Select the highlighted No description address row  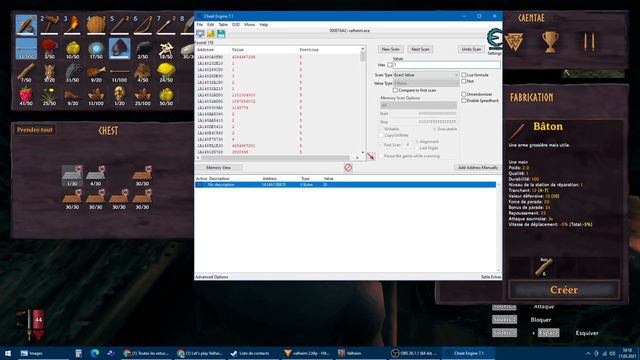coord(345,185)
